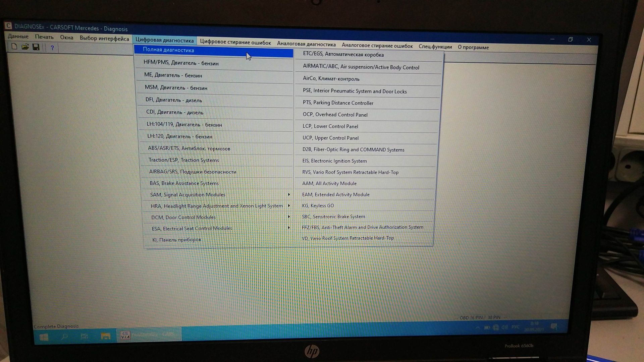Select FFZ/FBS, Anti-Theft Alarm entry
Screen dimensions: 644x362
click(364, 227)
